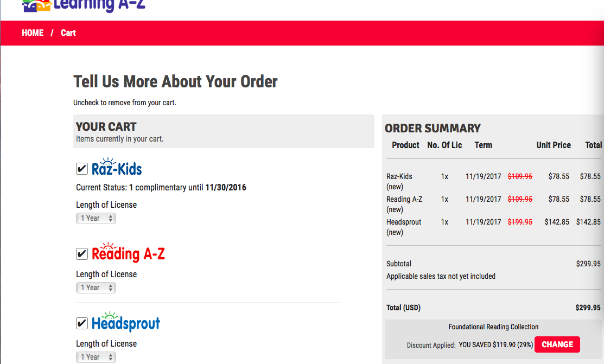Screen dimensions: 604x364
Task: Click the Raz-Kids product logo
Action: [x=117, y=167]
